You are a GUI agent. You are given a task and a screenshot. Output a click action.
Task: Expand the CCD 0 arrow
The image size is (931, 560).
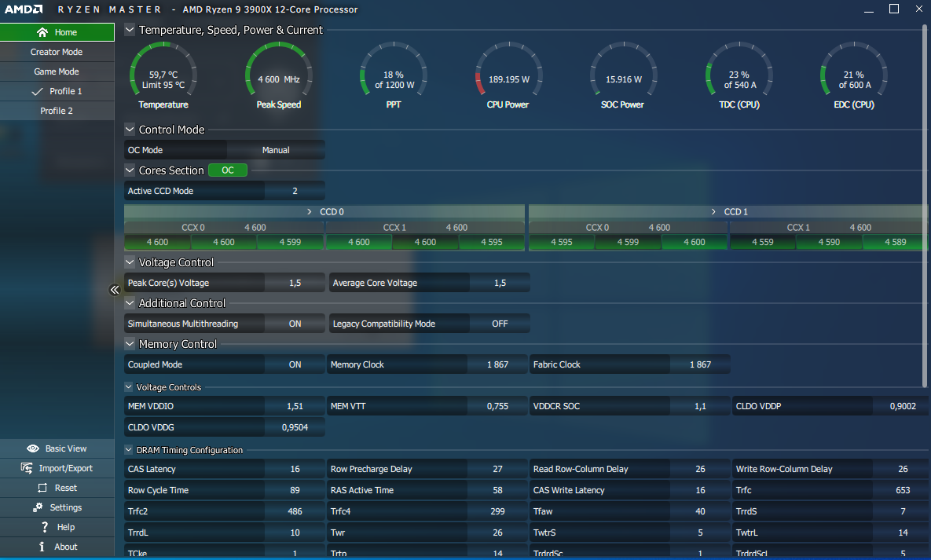point(310,211)
